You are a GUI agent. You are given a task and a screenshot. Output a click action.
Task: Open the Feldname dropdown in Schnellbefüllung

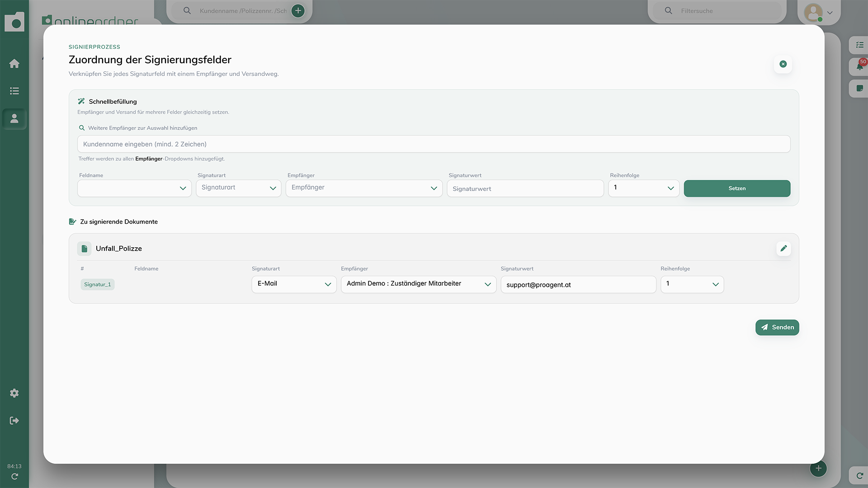[134, 188]
